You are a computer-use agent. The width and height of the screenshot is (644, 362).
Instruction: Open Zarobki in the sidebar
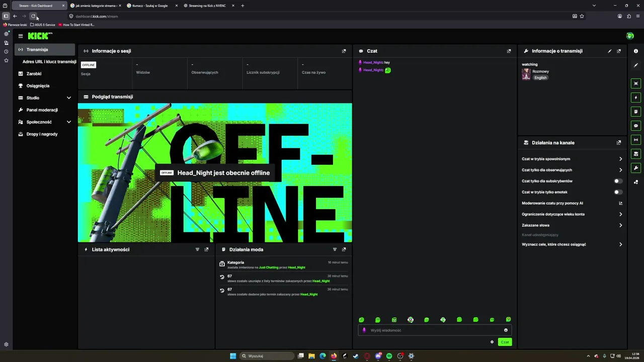pos(34,74)
